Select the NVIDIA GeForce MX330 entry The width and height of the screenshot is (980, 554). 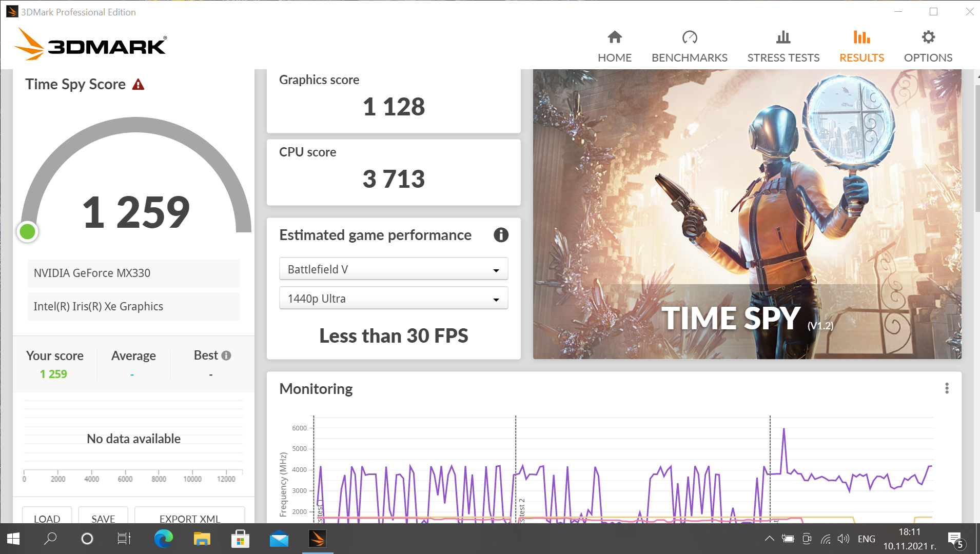(133, 273)
